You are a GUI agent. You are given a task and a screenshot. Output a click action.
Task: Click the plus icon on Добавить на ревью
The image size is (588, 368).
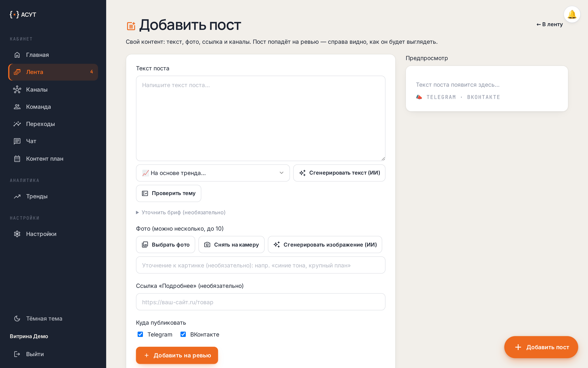coord(147,355)
